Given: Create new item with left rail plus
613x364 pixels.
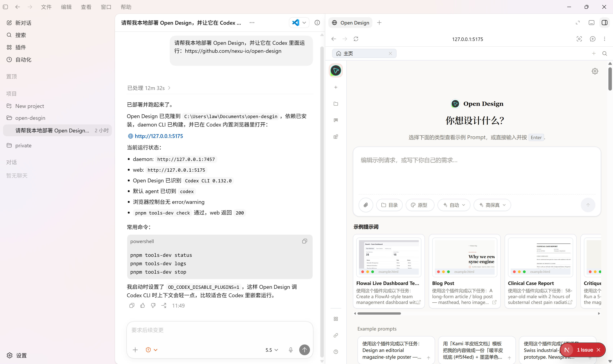Looking at the screenshot, I should 336,87.
